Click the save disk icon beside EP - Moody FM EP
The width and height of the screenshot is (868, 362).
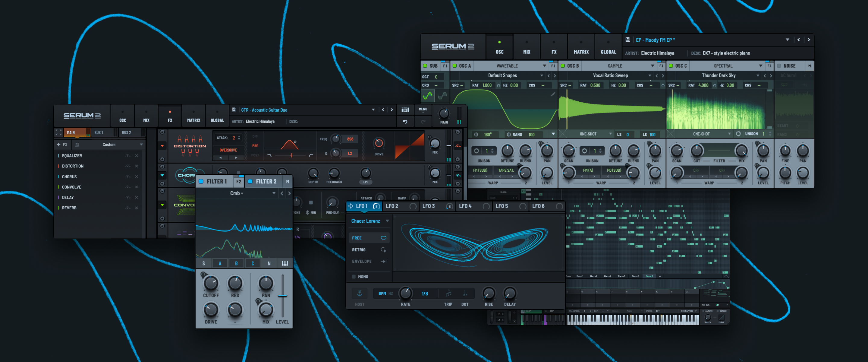tap(627, 40)
